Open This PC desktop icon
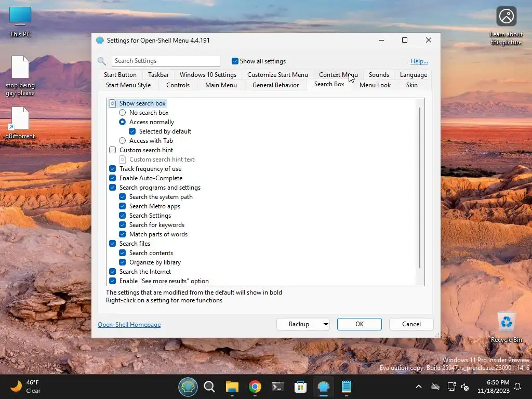Screen dimensions: 532x399 (x=20, y=22)
